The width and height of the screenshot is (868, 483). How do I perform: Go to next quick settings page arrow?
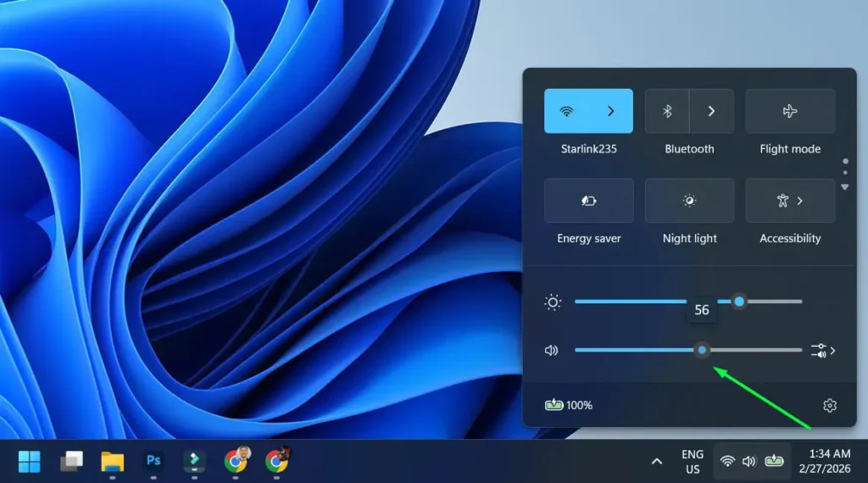click(845, 187)
